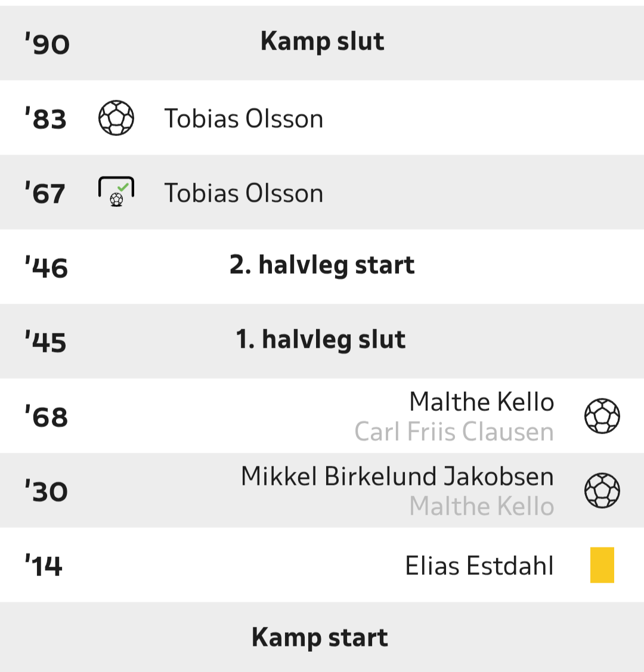644x672 pixels.
Task: Click the 1. halvleg slut marker
Action: point(321,340)
